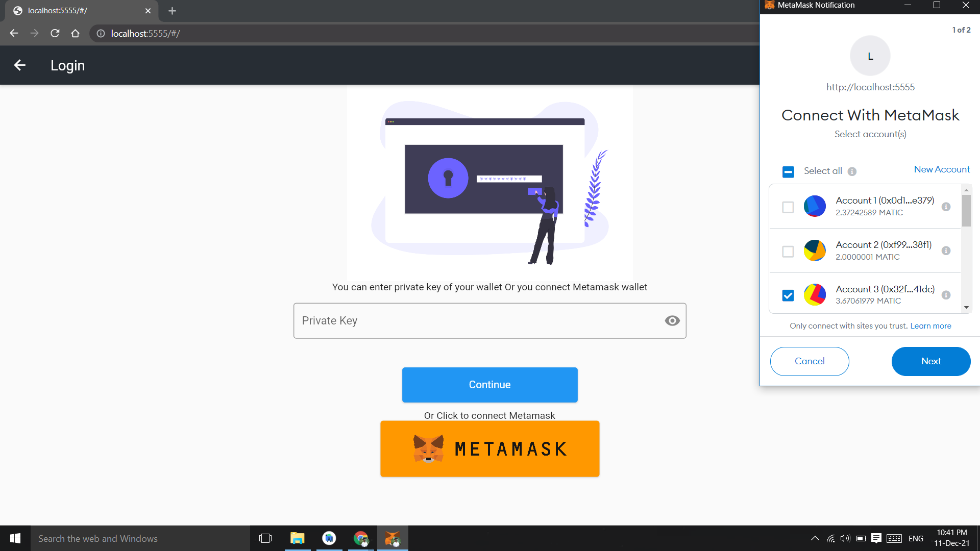Click the New Account link

coord(942,169)
